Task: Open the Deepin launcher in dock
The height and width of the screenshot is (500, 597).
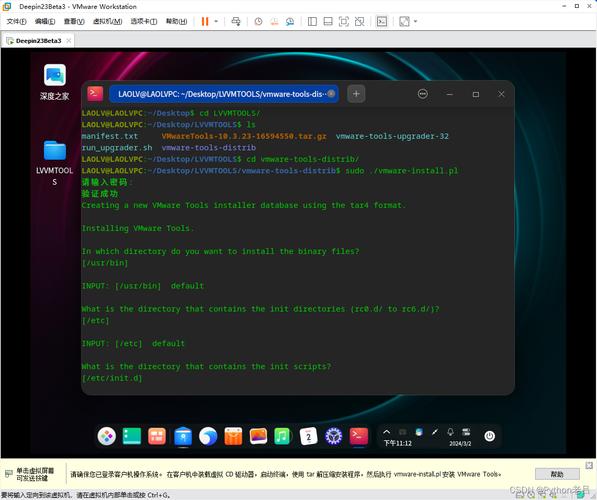Action: click(107, 436)
